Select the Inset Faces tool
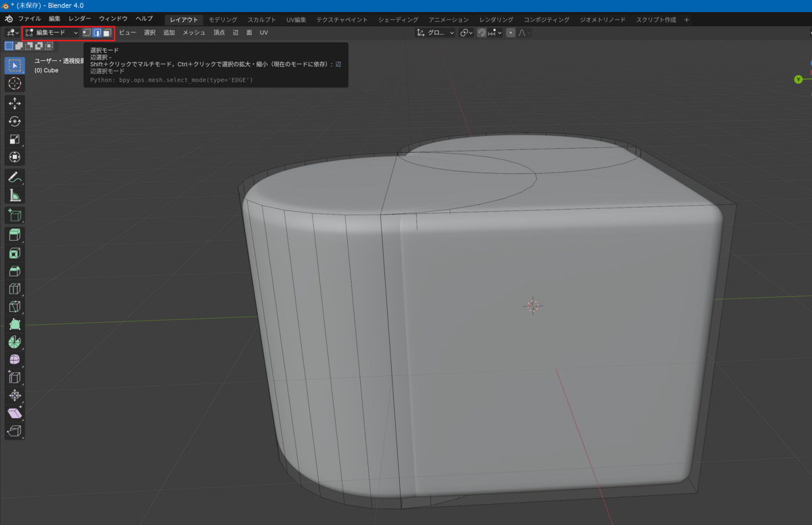 [x=14, y=253]
